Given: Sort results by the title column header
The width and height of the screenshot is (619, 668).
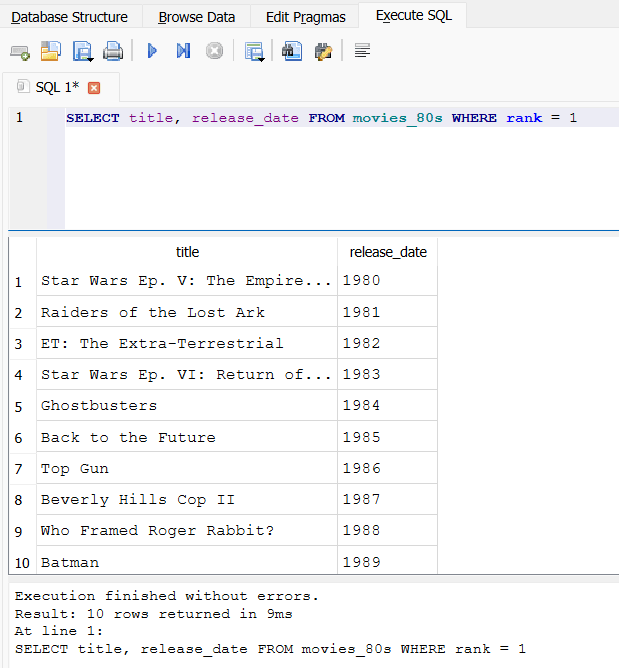Looking at the screenshot, I should click(187, 252).
